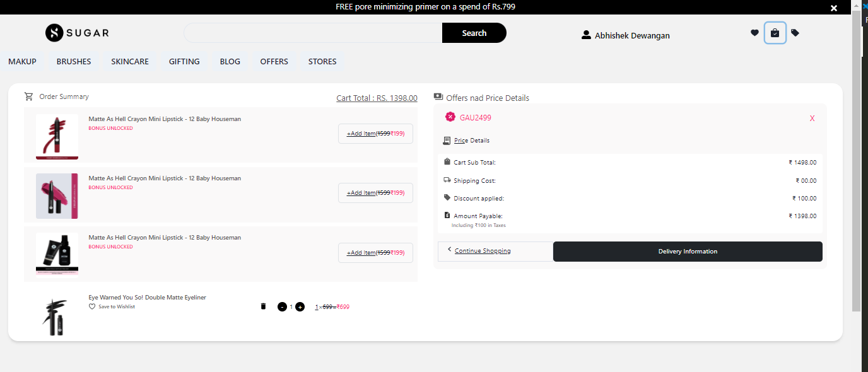Click the Shipping Cost truck icon
Screen dimensions: 868x372
447,180
